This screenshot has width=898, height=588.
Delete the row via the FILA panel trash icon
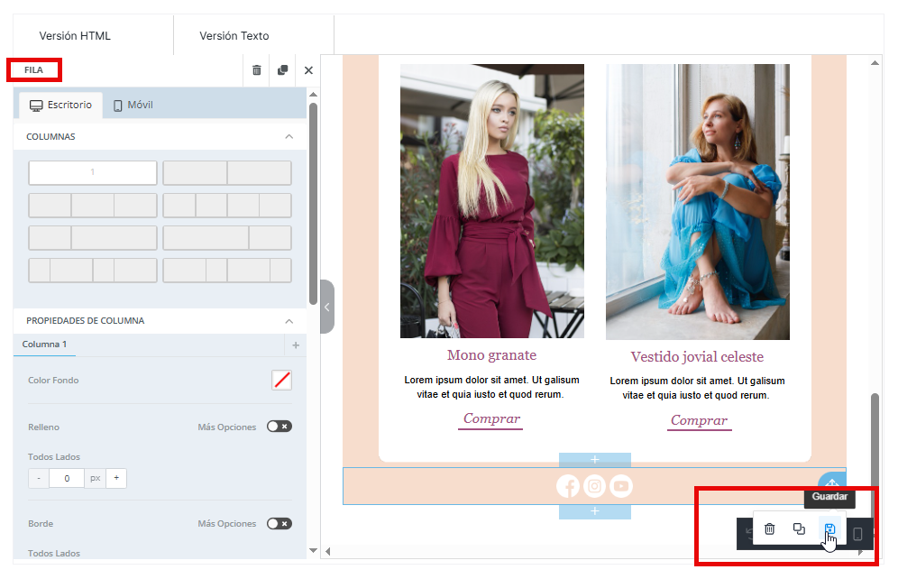coord(257,70)
